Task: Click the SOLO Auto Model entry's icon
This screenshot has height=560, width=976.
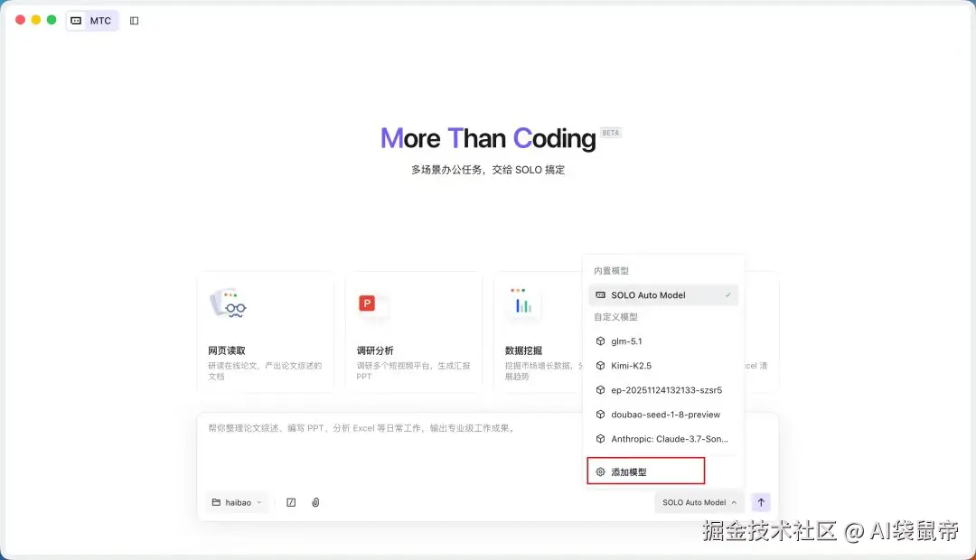Action: point(600,295)
